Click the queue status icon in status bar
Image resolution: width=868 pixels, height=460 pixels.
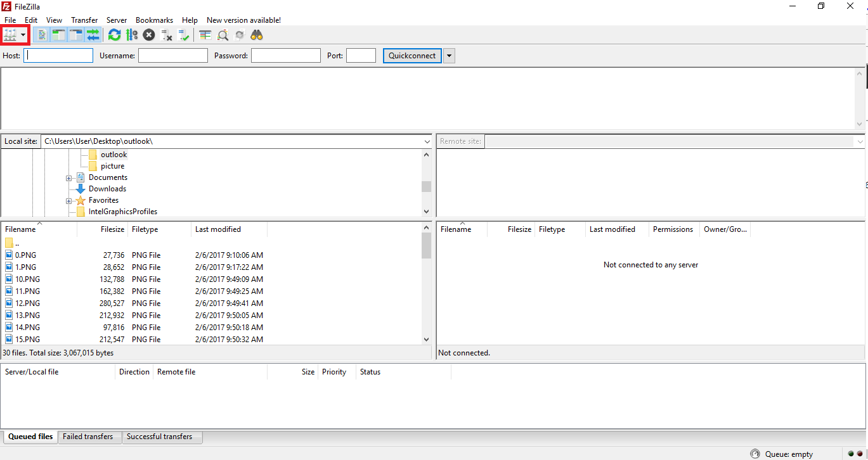coord(755,454)
